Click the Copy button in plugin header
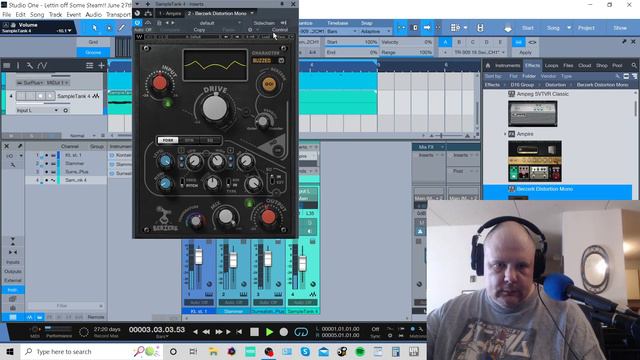Screen dimensions: 640x360 [199, 30]
